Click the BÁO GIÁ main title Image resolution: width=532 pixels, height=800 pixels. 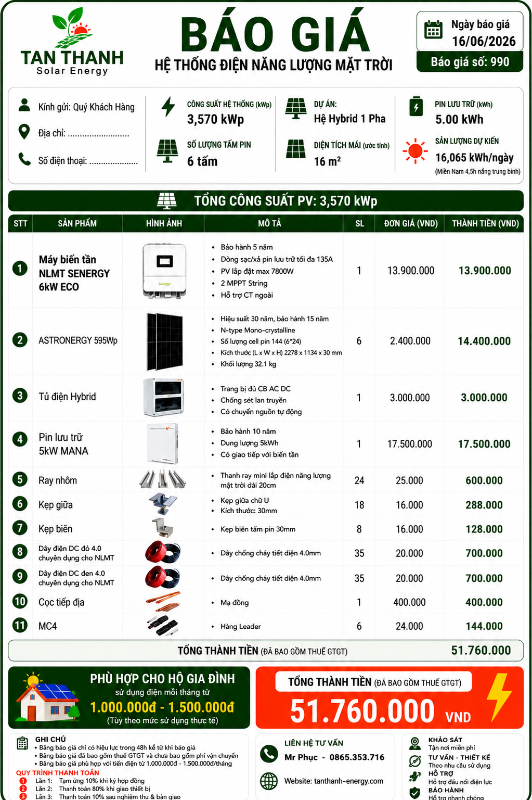[275, 34]
